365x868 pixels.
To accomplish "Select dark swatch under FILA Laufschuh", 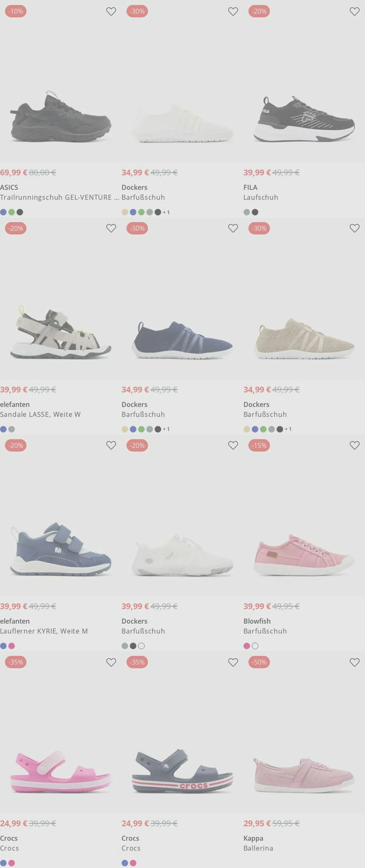I will pos(255,212).
